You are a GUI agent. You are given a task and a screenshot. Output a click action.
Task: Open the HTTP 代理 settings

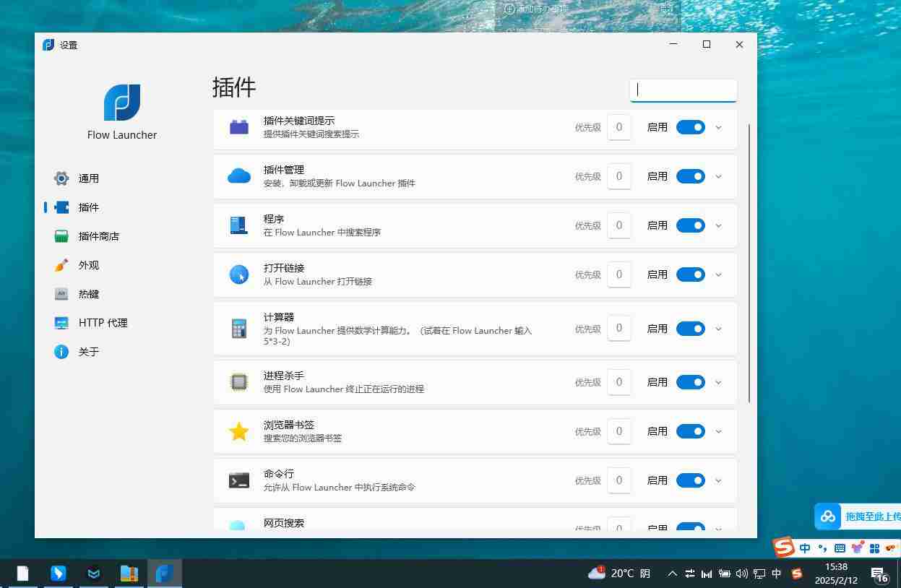[x=103, y=323]
